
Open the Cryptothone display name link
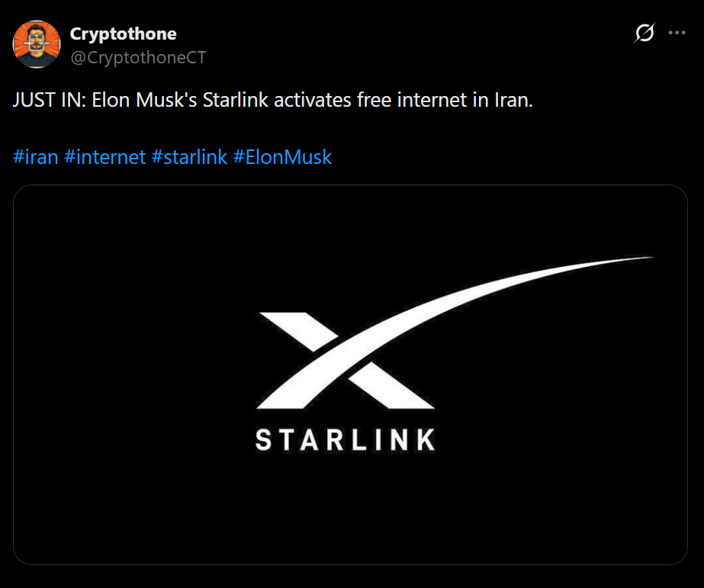(123, 34)
